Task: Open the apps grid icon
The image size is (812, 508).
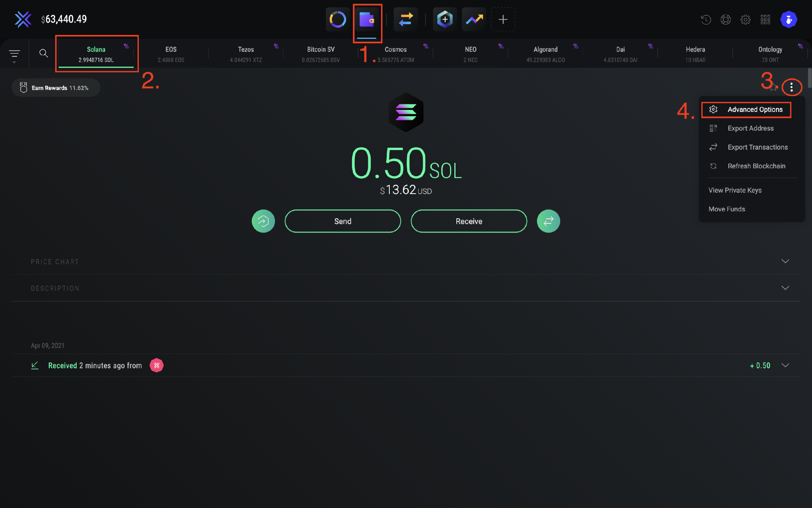Action: (x=765, y=19)
